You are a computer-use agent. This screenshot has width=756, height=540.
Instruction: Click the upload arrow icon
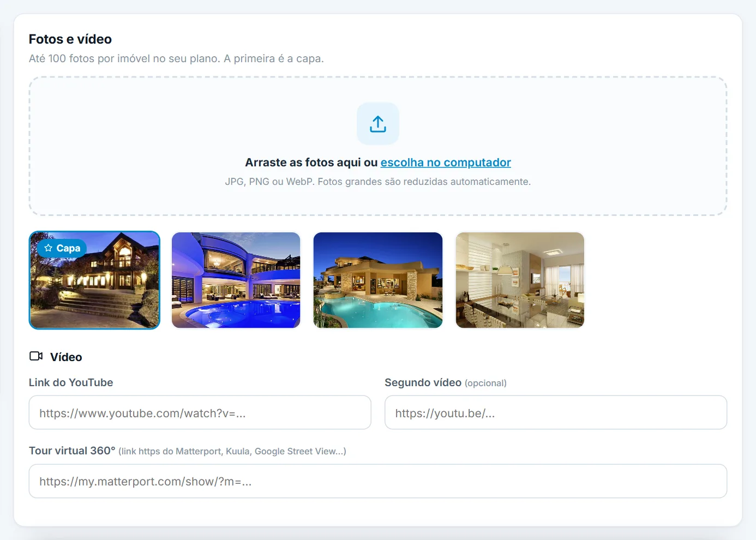(378, 124)
